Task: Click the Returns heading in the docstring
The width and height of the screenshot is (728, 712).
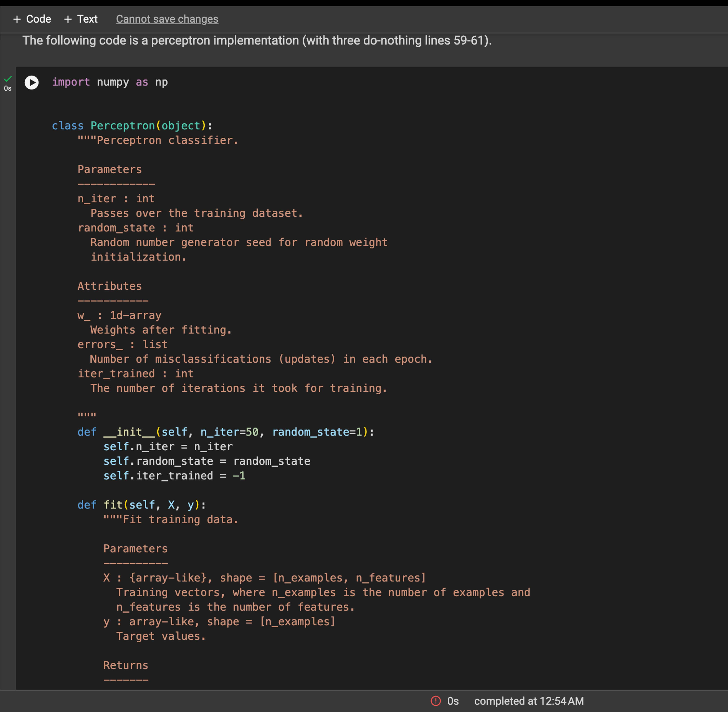Action: point(126,665)
